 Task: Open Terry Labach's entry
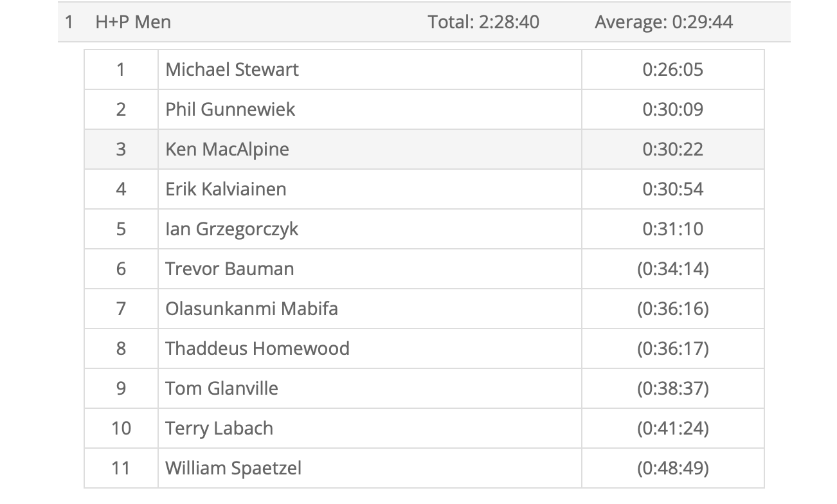click(x=219, y=428)
